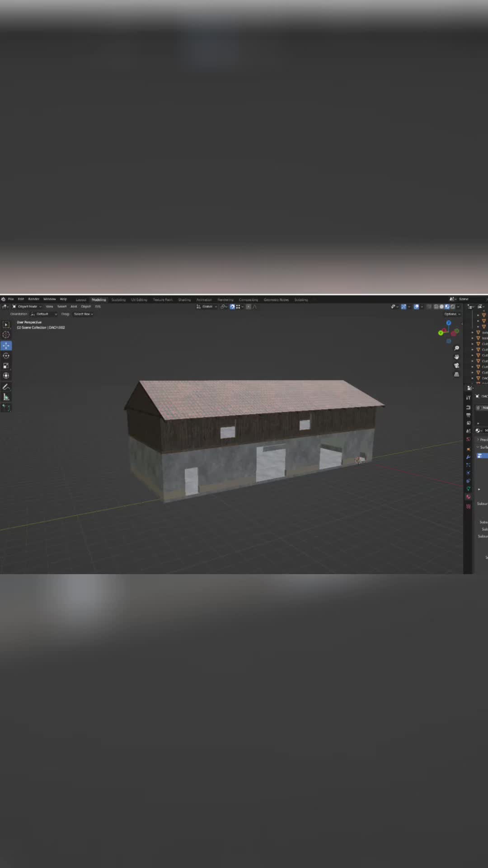Switch to rendered viewport shading
The width and height of the screenshot is (488, 868).
pyautogui.click(x=453, y=307)
